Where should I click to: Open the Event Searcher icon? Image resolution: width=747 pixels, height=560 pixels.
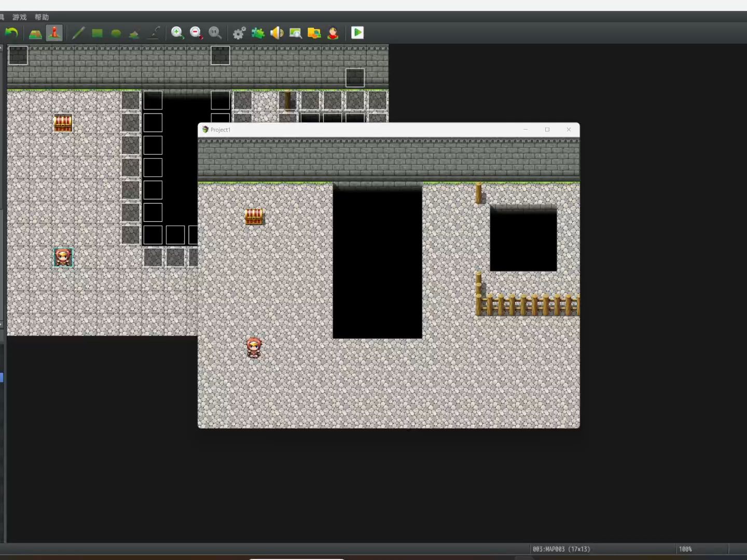[x=295, y=33]
